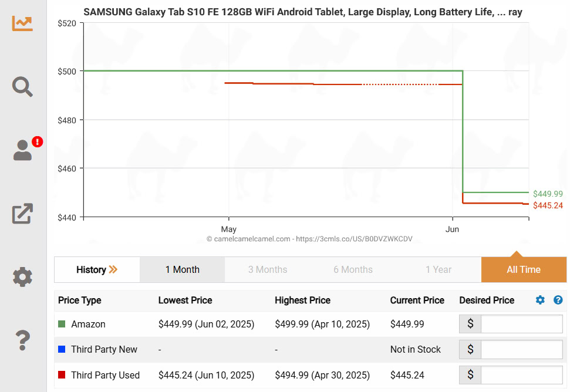Viewport: 570px width, 392px height.
Task: Toggle the Third Party Used red swatch
Action: coord(62,375)
